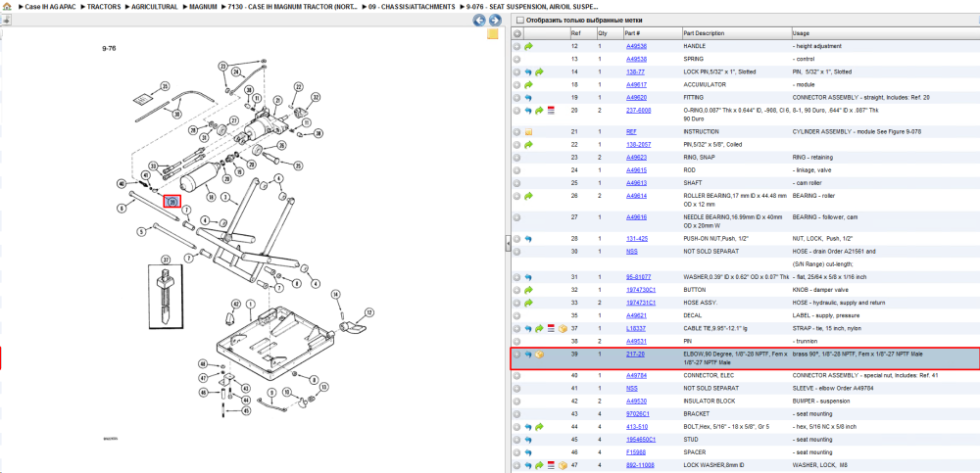Add BRACKET row 43 using its circle button

[x=516, y=413]
